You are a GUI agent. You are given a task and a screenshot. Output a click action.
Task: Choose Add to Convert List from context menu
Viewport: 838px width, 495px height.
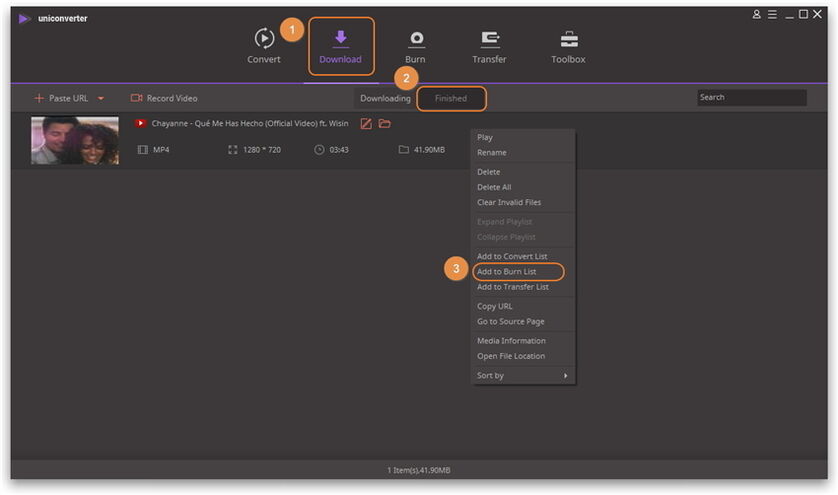tap(512, 257)
